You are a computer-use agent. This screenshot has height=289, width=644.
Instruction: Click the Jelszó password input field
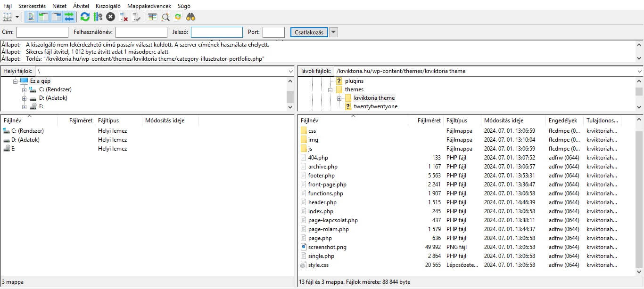[x=216, y=32]
